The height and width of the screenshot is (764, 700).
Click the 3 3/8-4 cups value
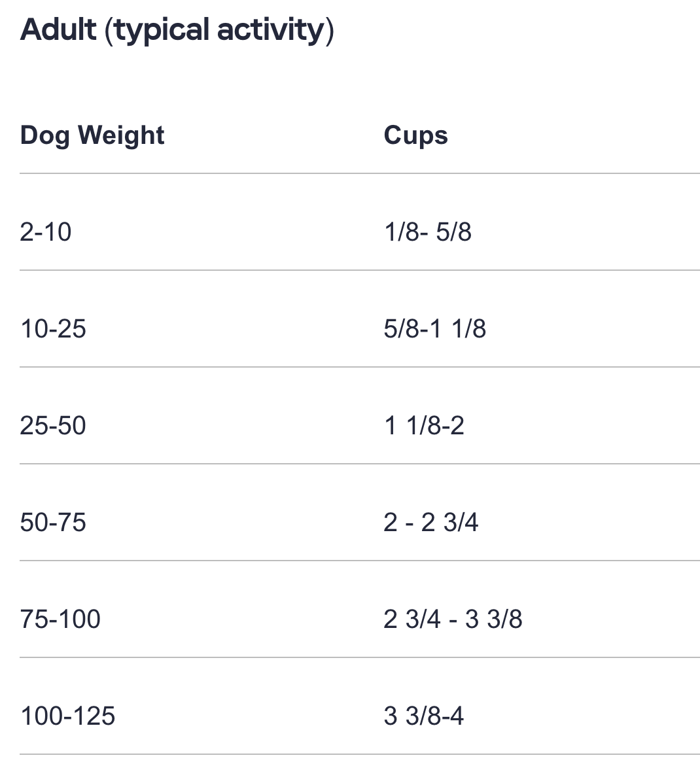click(423, 716)
